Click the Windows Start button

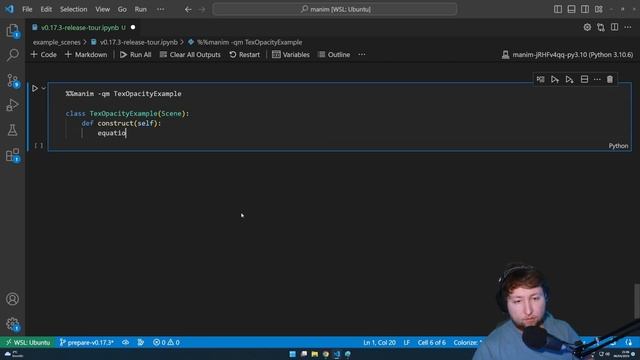tap(293, 354)
